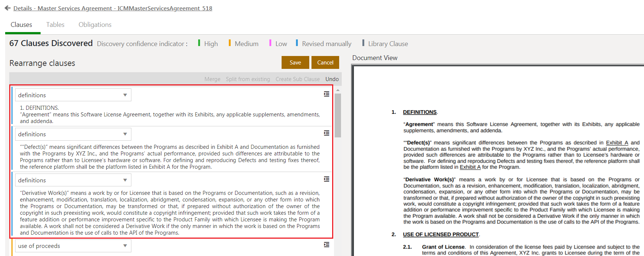Expand the definitions dropdown above the Defect(s) clause

(125, 134)
